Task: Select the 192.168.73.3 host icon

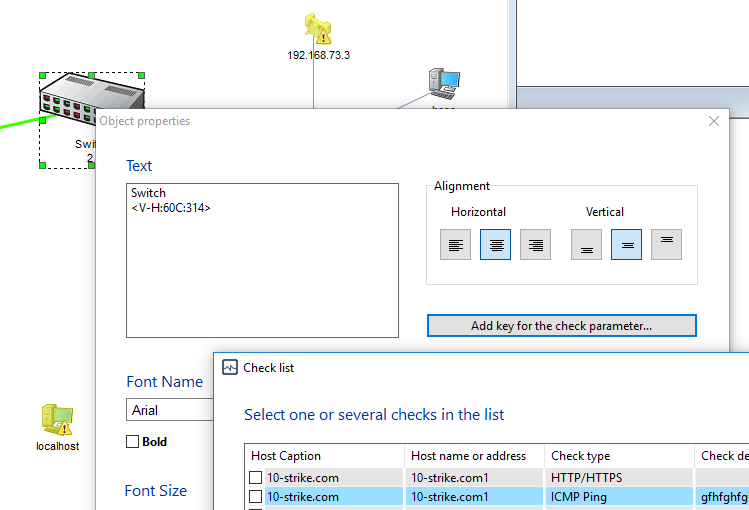Action: coord(318,29)
